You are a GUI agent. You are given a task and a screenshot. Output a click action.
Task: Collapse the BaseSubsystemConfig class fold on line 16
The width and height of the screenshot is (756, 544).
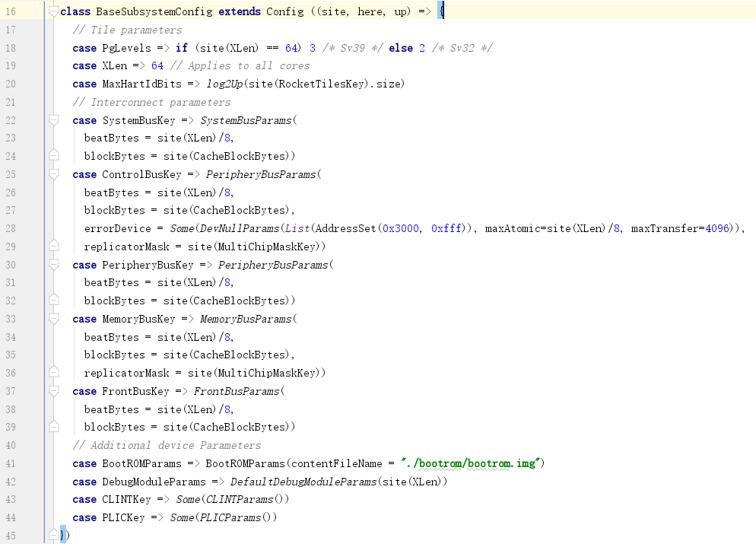tap(53, 11)
